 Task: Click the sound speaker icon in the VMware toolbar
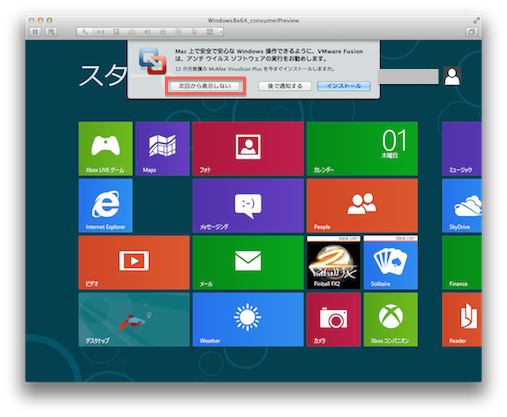(x=147, y=32)
